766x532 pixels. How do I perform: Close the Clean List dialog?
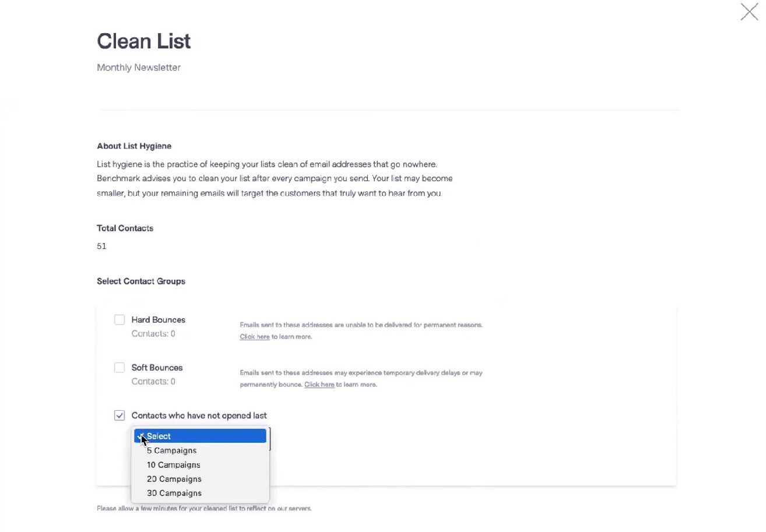[x=749, y=12]
